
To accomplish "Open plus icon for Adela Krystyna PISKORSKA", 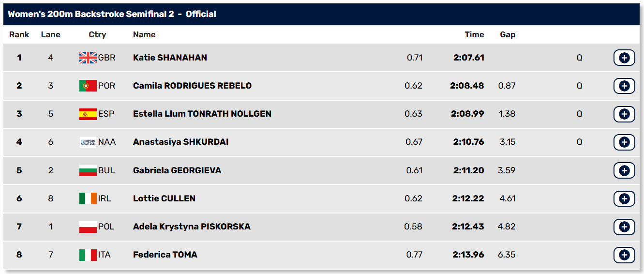I will (x=624, y=227).
